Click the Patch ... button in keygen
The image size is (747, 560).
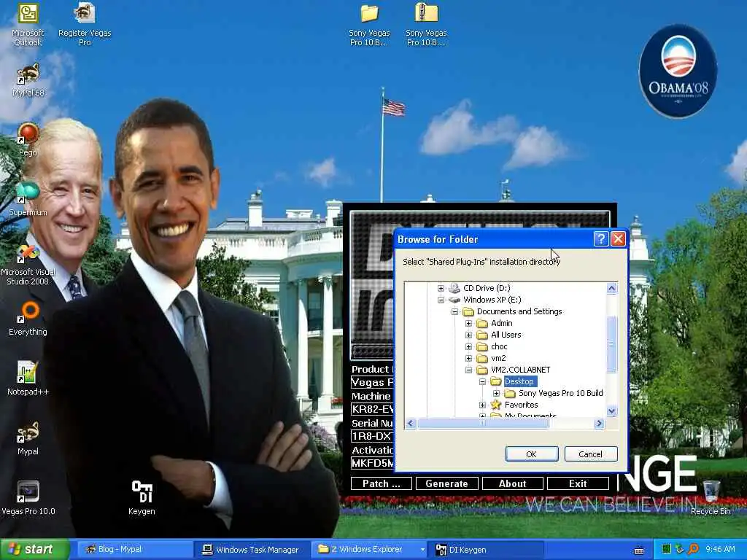point(381,484)
